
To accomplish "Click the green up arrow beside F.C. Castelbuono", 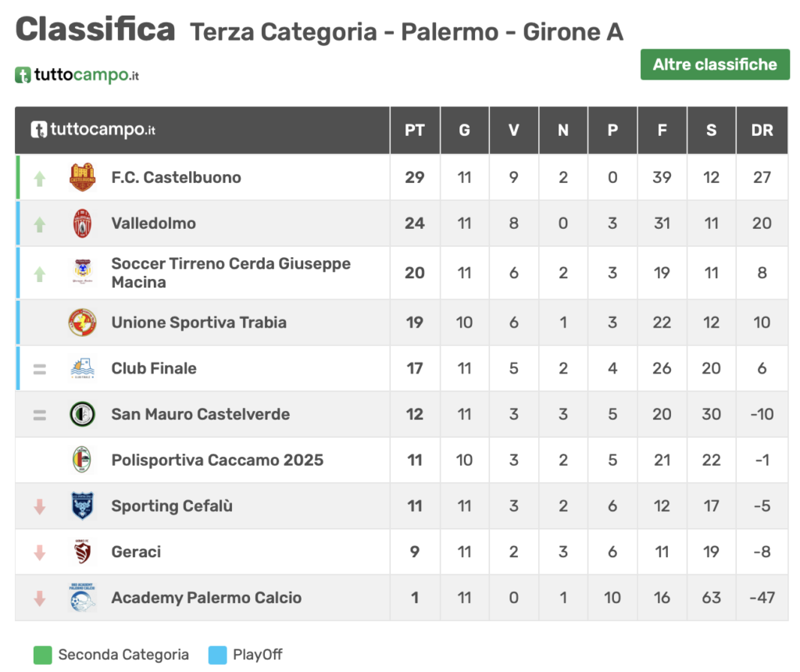I will click(40, 178).
